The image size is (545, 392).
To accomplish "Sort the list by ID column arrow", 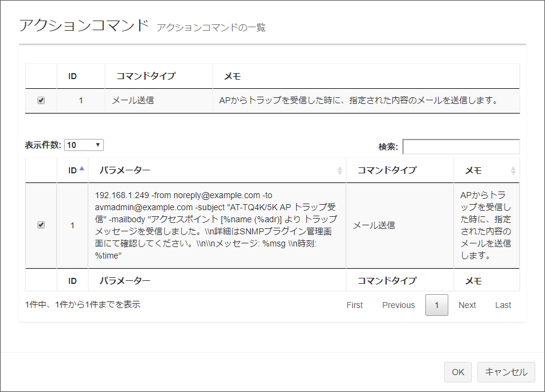I will coord(82,169).
